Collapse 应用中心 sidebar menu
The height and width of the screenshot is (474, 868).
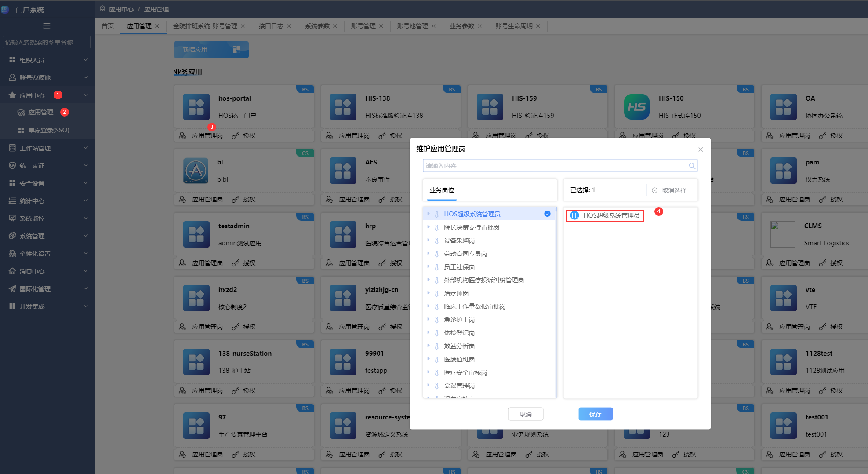click(x=47, y=95)
